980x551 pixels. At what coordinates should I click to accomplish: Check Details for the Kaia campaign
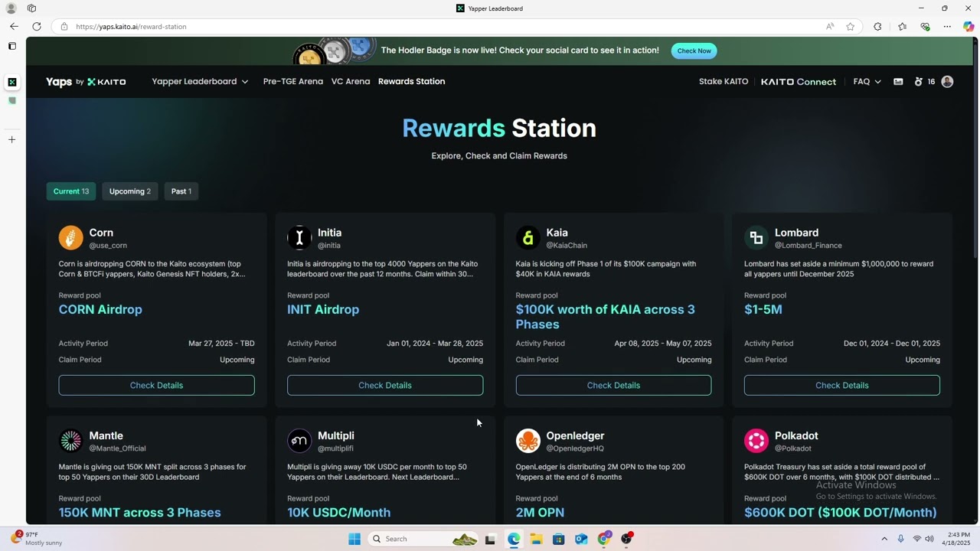tap(613, 385)
